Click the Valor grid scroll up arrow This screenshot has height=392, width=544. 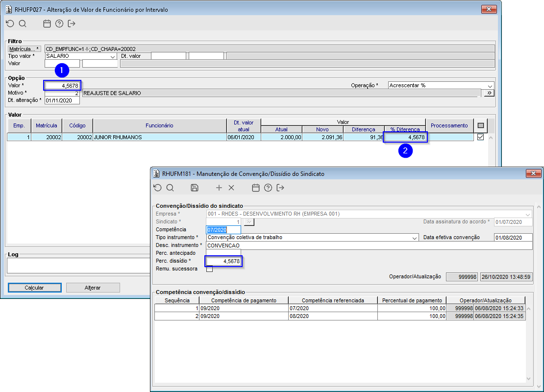pyautogui.click(x=491, y=138)
